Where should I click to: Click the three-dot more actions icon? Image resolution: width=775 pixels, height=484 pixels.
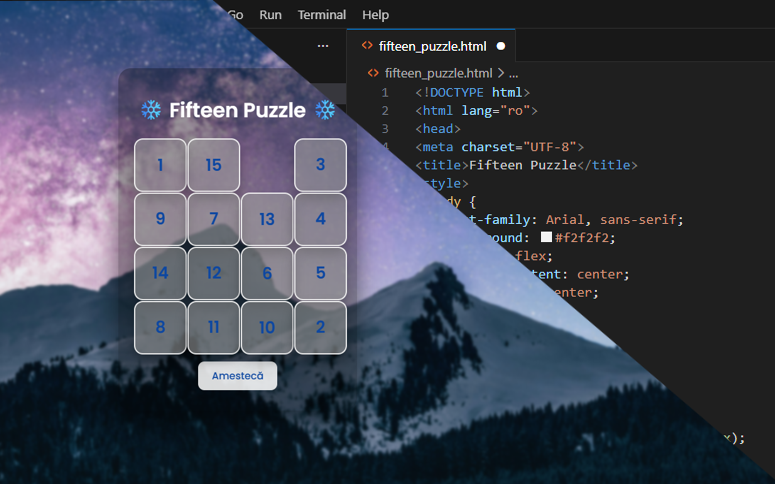point(322,46)
